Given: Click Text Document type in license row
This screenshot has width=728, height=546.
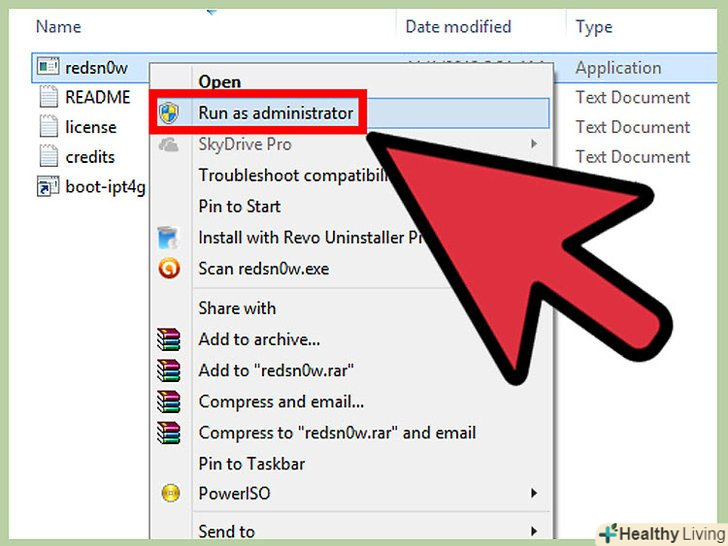Looking at the screenshot, I should coord(633,127).
